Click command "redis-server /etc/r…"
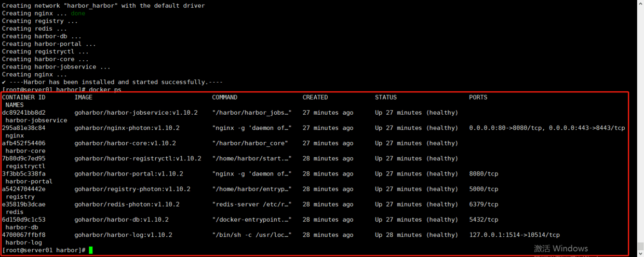The width and height of the screenshot is (644, 257). click(x=252, y=205)
